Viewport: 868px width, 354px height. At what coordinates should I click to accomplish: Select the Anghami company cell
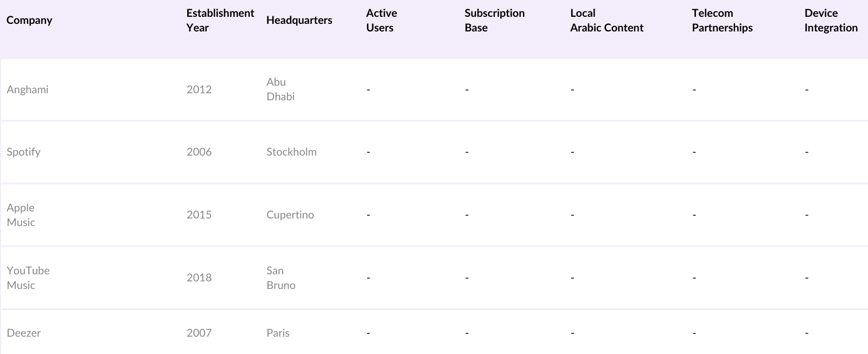tap(28, 89)
